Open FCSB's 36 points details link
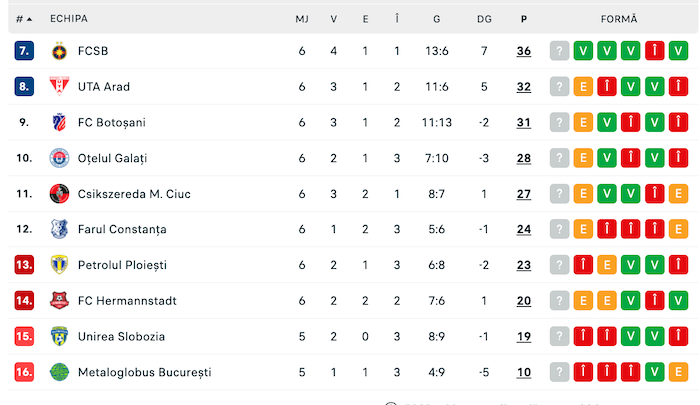The height and width of the screenshot is (405, 700). (523, 51)
